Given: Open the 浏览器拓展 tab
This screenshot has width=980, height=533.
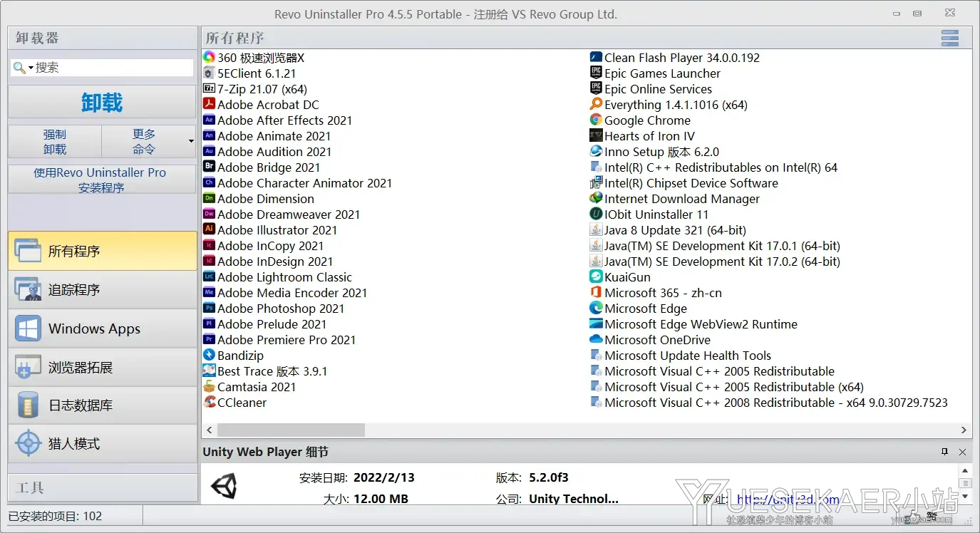Looking at the screenshot, I should coord(103,367).
